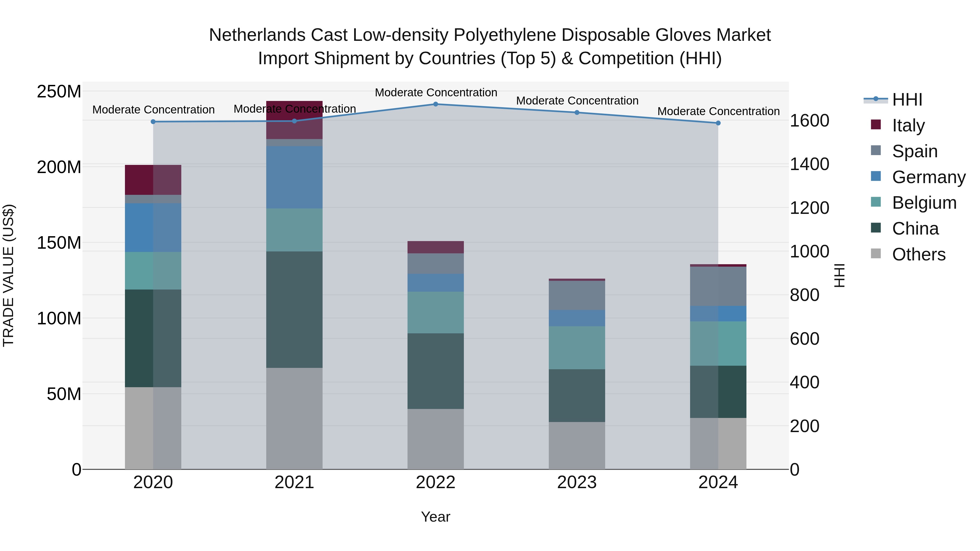Toggle the Belgium legend entry
The width and height of the screenshot is (980, 551).
pos(913,203)
